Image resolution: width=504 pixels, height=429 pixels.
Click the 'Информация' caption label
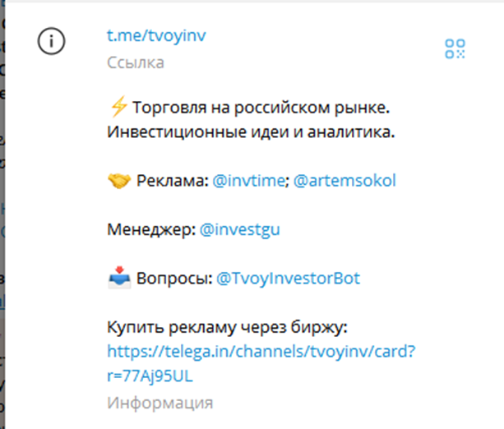pyautogui.click(x=160, y=403)
